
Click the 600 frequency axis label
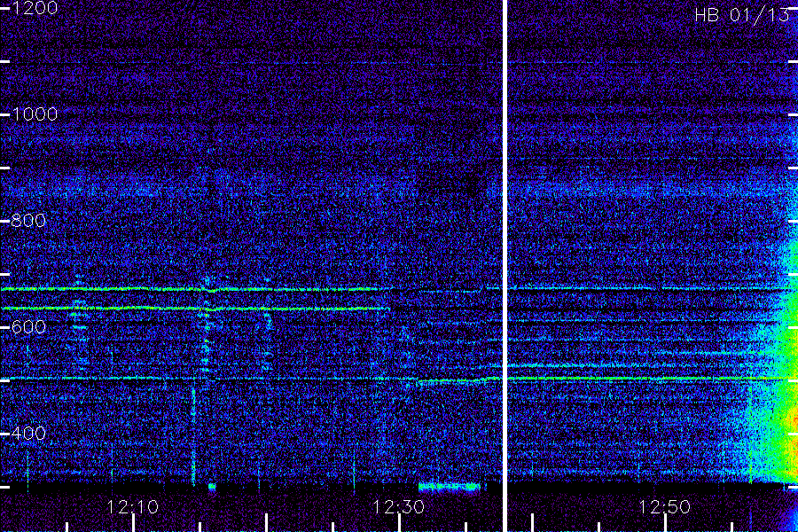(28, 327)
